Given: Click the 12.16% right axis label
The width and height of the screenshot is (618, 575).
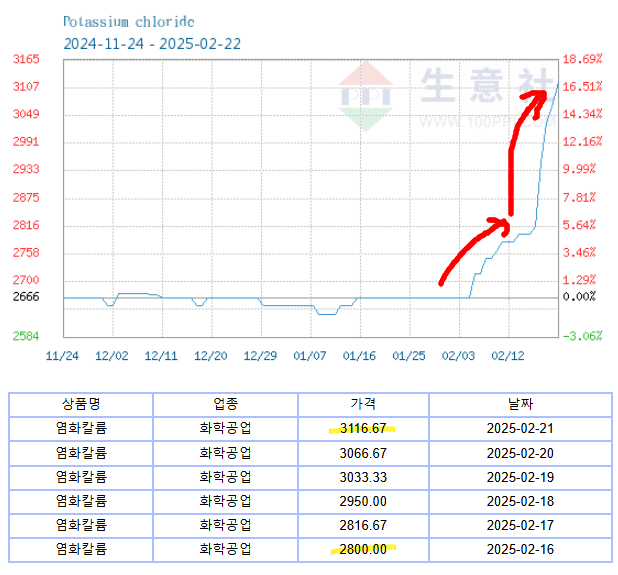Looking at the screenshot, I should 582,141.
